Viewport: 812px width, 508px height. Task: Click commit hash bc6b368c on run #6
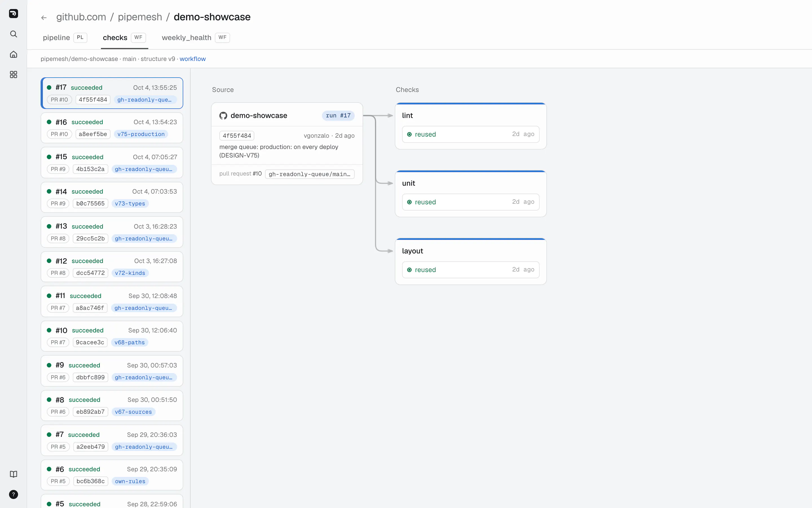pyautogui.click(x=91, y=481)
